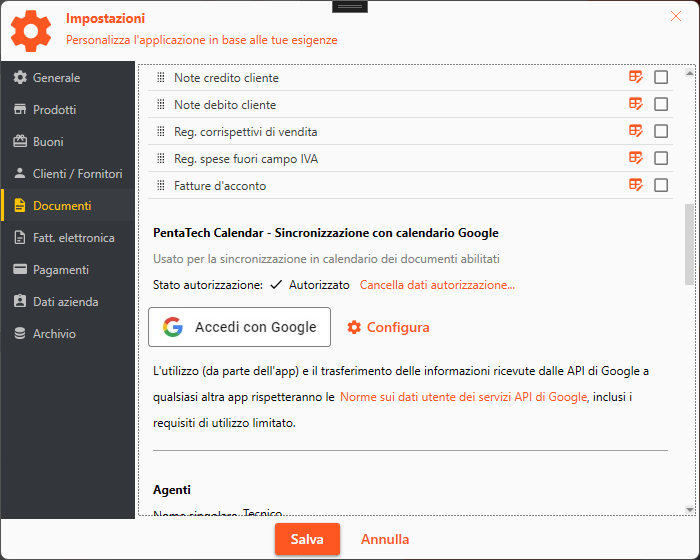The height and width of the screenshot is (560, 700).
Task: Click the orange gear icon beside Configura
Action: point(354,327)
